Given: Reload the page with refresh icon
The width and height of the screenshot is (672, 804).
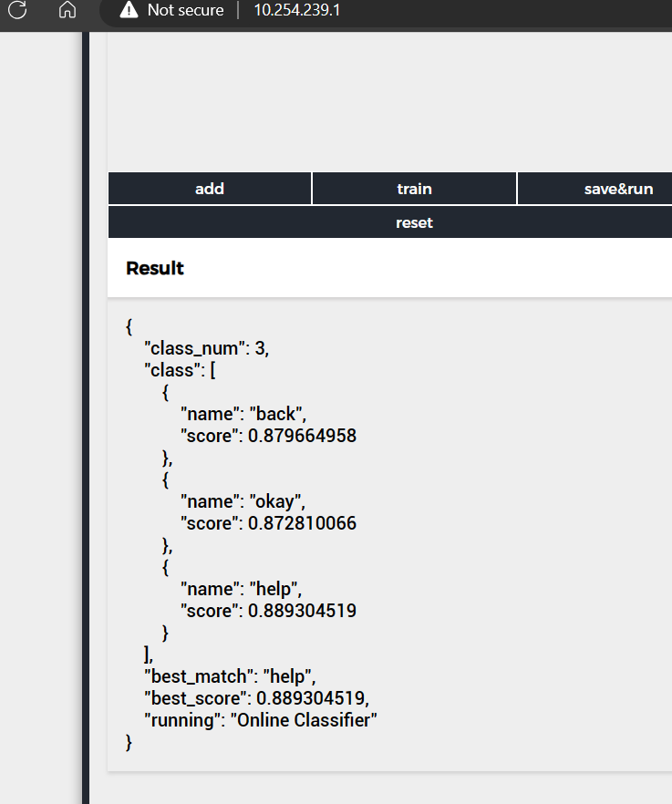Looking at the screenshot, I should click(17, 10).
